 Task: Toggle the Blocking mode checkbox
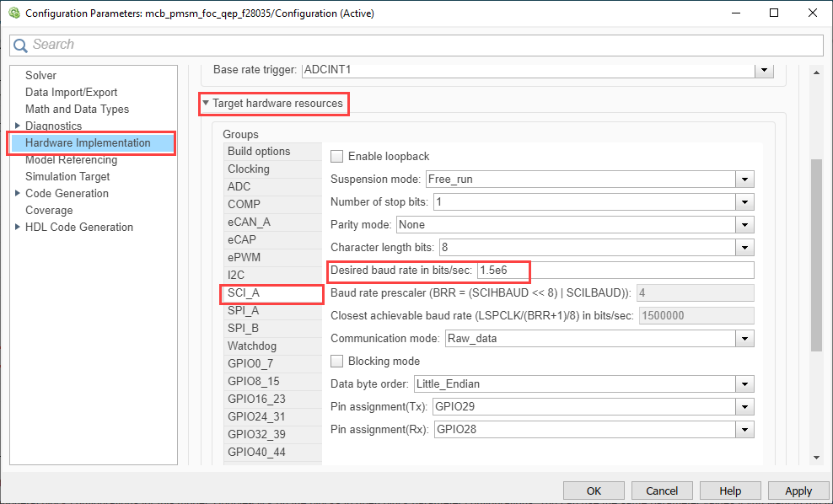(336, 361)
